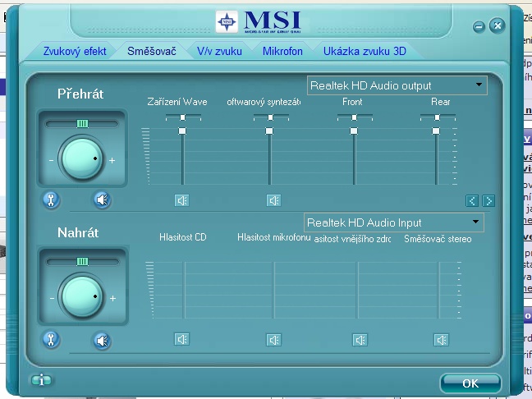Screen dimensions: 532x399
Task: Increase playback volume with plus sign
Action: (x=112, y=160)
